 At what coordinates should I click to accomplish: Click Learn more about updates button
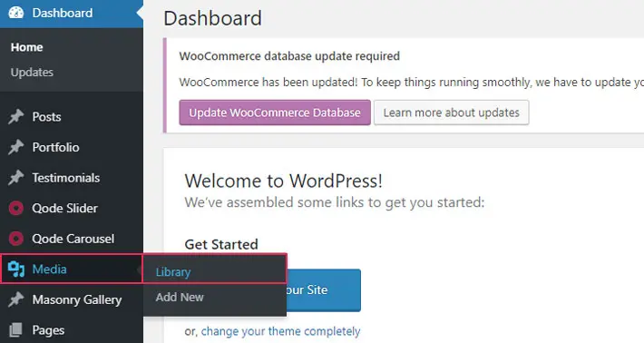click(x=452, y=113)
